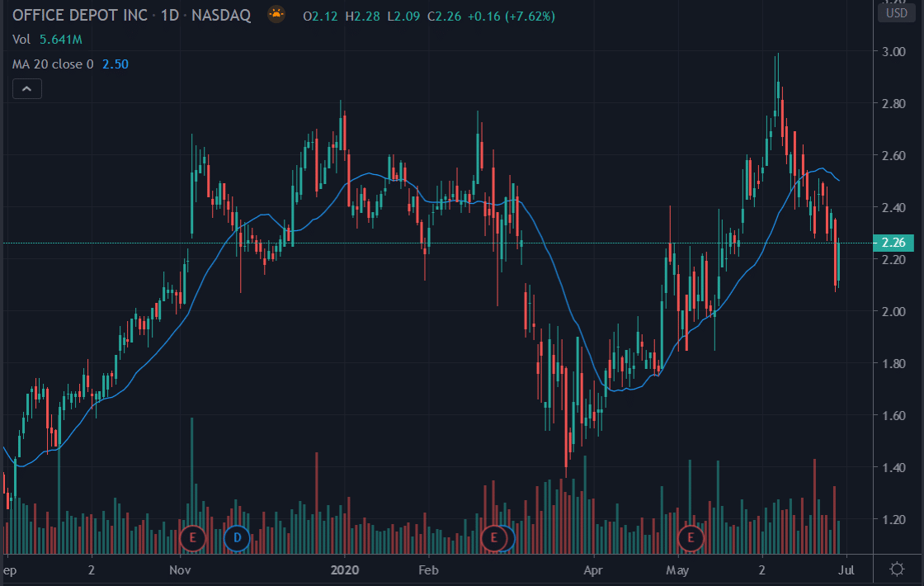Image resolution: width=924 pixels, height=586 pixels.
Task: Click the 3.00 price scale label
Action: coord(893,52)
